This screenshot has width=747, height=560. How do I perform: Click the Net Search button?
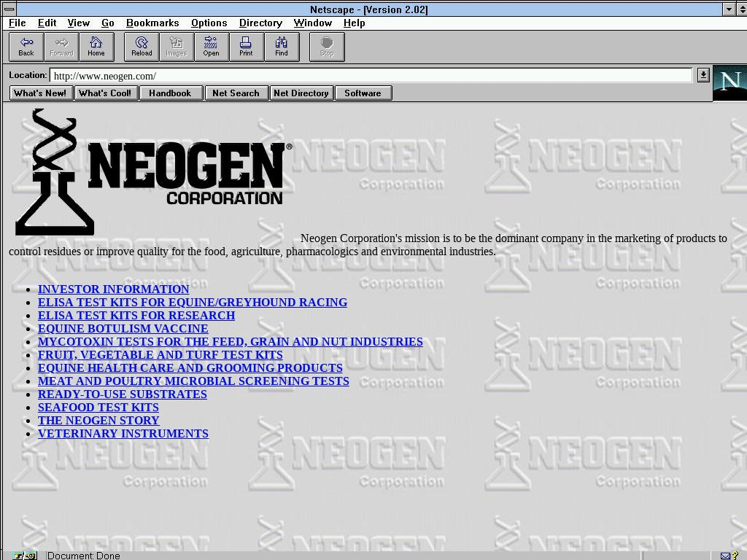(x=236, y=93)
